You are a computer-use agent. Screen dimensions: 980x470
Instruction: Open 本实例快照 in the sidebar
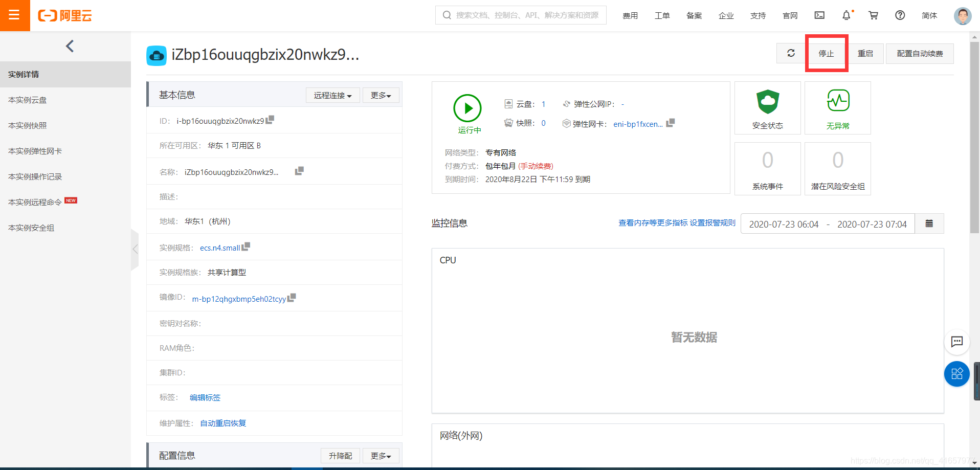pos(65,126)
